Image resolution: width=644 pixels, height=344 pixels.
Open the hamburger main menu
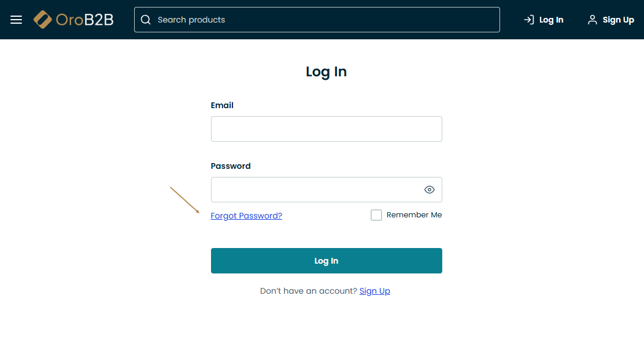(16, 20)
